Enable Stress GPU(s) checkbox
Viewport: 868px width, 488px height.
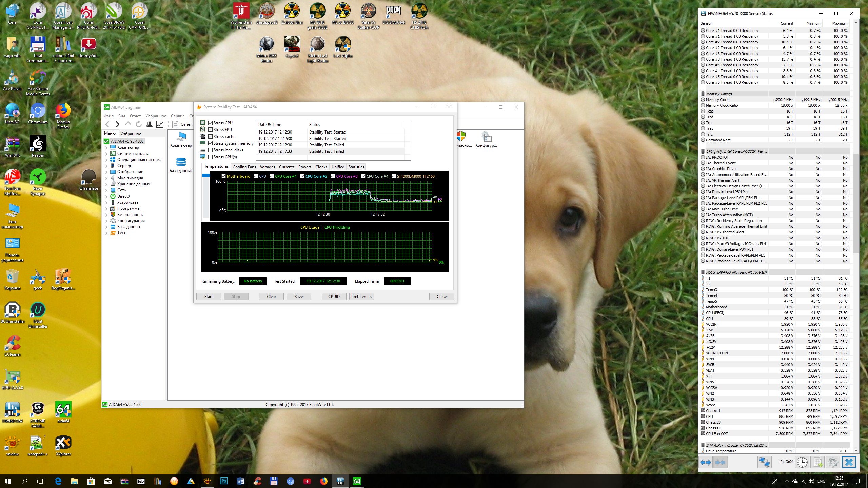point(211,157)
